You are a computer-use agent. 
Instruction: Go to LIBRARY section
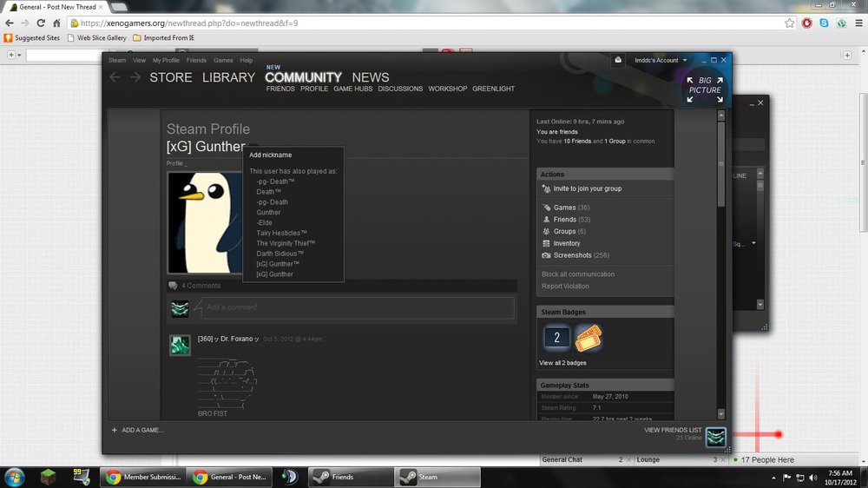[228, 77]
